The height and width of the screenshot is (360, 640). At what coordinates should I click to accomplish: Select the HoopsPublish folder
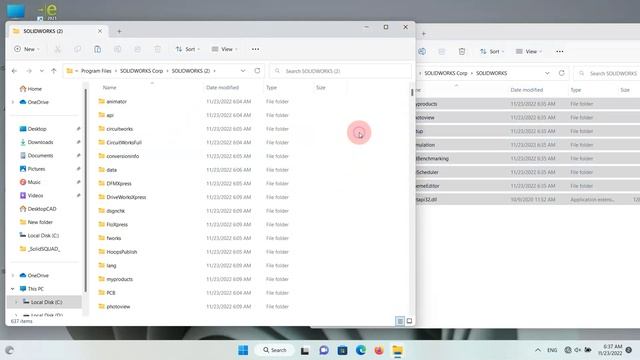pyautogui.click(x=122, y=252)
